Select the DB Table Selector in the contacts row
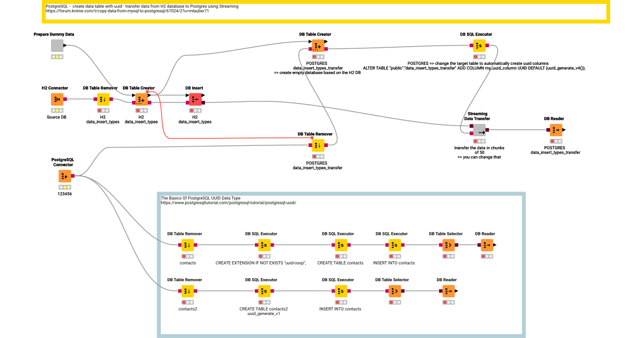This screenshot has height=338, width=644. (x=448, y=245)
